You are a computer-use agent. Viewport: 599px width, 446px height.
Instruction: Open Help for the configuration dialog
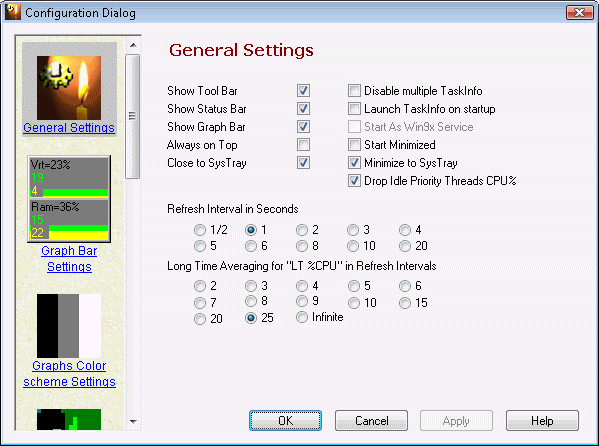click(x=542, y=421)
